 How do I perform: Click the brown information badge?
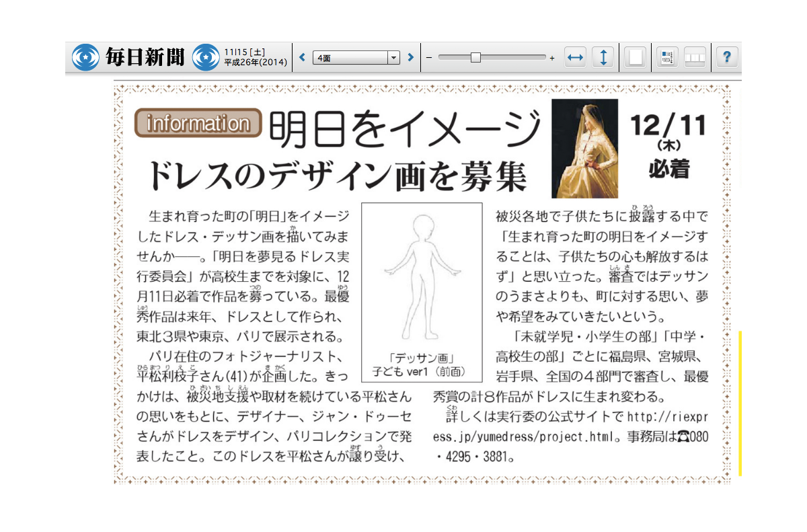(x=198, y=123)
